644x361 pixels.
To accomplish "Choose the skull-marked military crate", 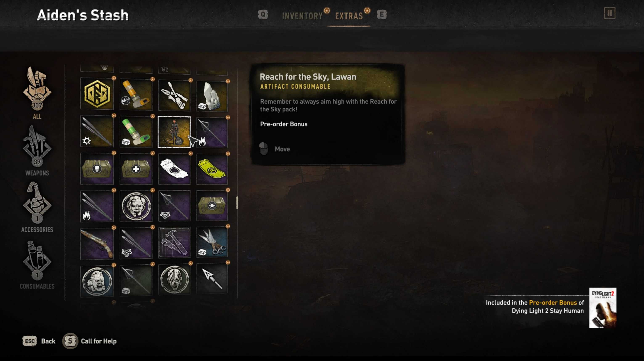I will (x=97, y=169).
